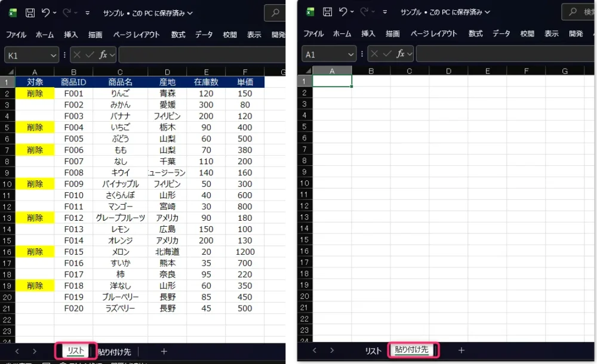Add a new sheet with the plus icon in the right window
This screenshot has height=364, width=597.
point(461,350)
